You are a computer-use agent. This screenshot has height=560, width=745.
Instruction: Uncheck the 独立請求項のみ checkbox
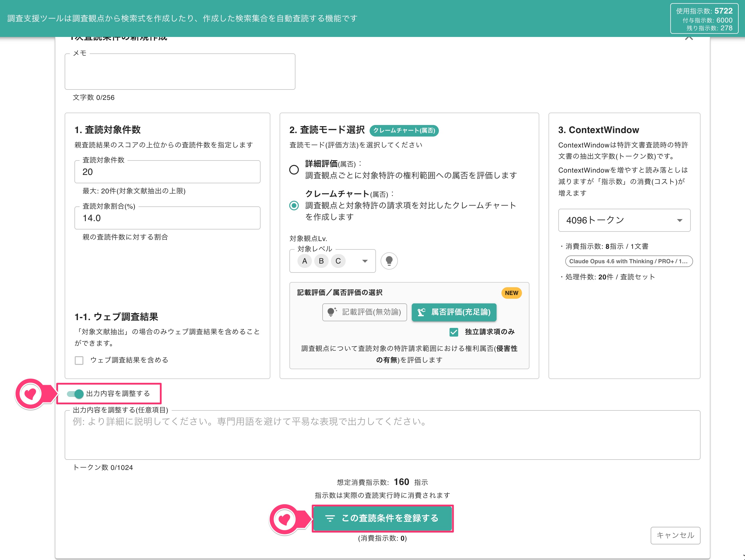[454, 332]
